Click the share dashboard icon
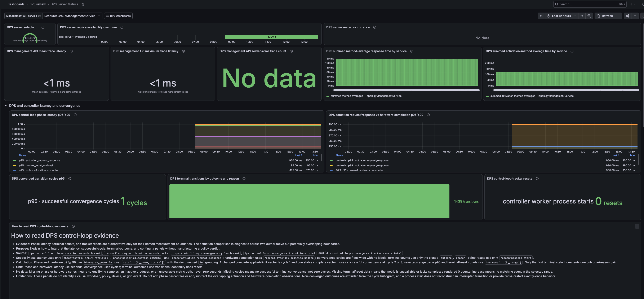644x299 pixels. pyautogui.click(x=627, y=16)
